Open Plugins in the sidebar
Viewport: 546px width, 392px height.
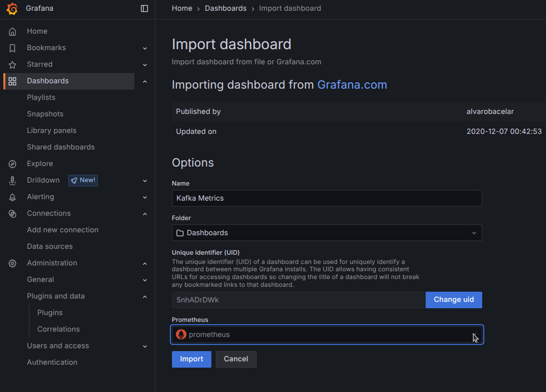[50, 313]
